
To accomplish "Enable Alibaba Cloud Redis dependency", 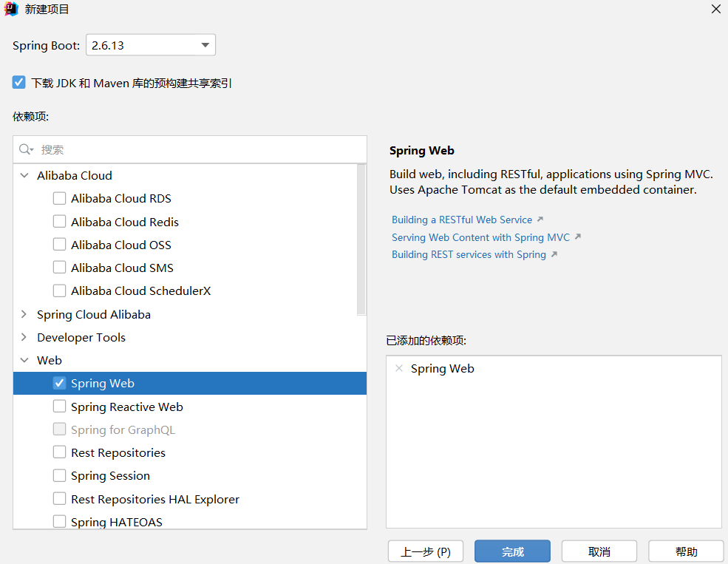I will pyautogui.click(x=59, y=222).
